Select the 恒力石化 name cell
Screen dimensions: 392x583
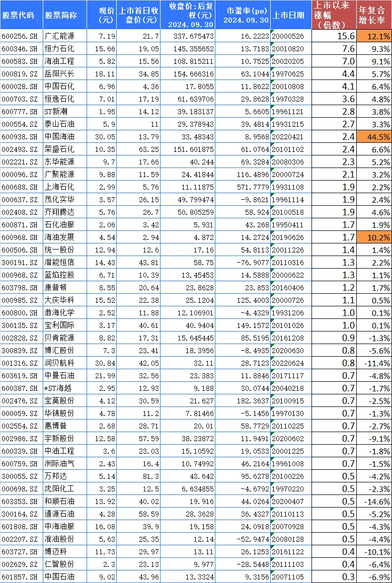click(x=65, y=49)
